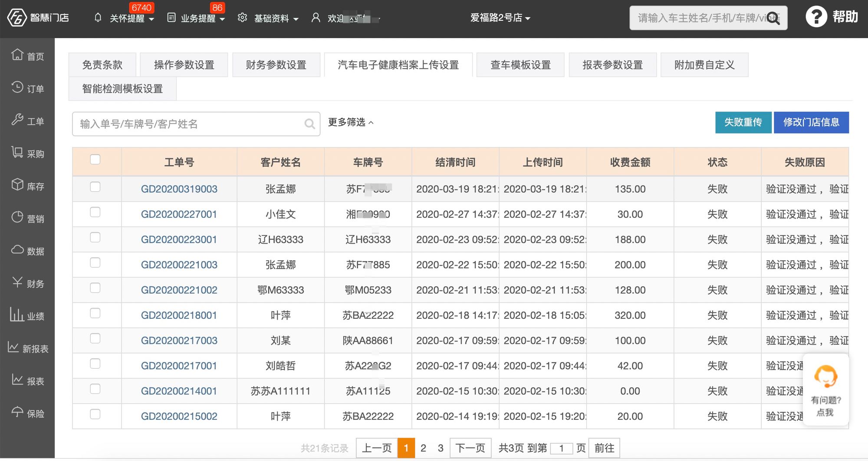Click the 前往 go button
Image resolution: width=868 pixels, height=461 pixels.
pos(605,448)
